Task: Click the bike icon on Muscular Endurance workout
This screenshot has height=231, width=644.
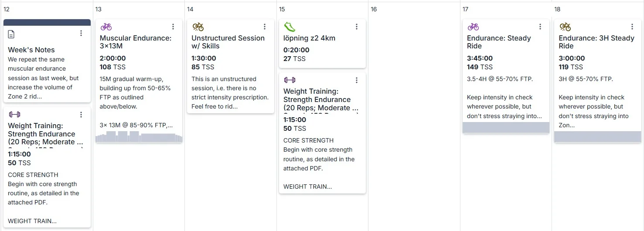Action: (106, 27)
